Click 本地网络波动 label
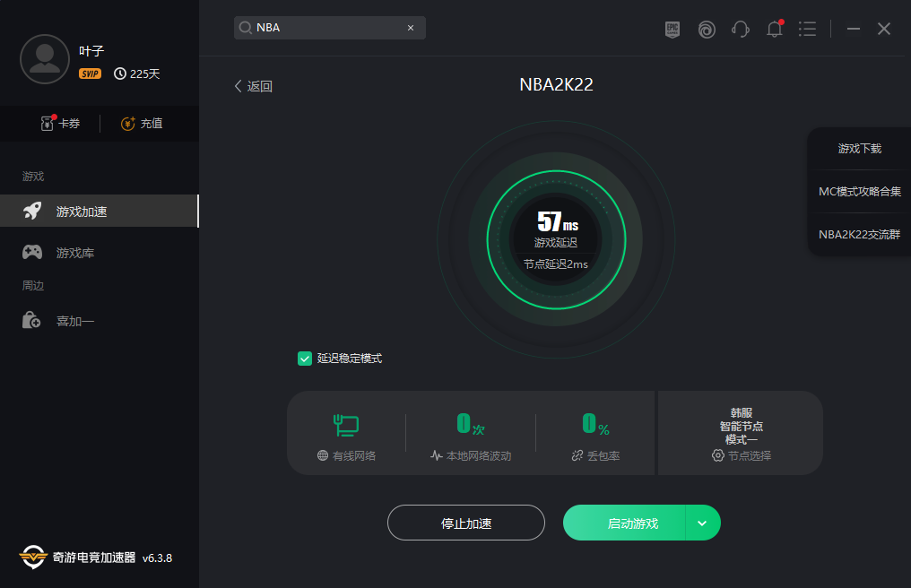Screen dimensions: 911x588 (479, 456)
